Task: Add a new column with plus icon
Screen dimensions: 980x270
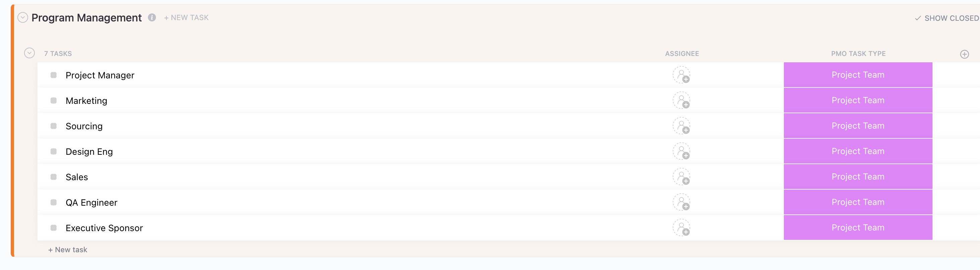Action: (x=964, y=54)
